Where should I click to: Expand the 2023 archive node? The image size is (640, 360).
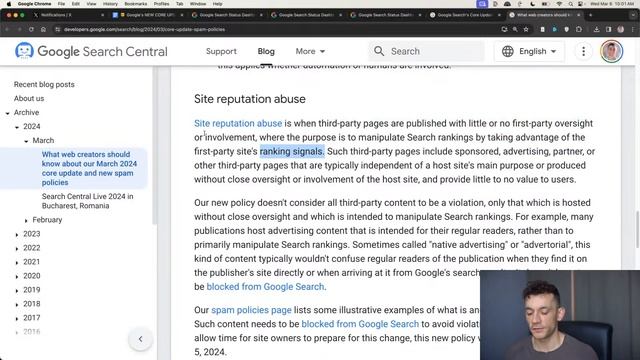pos(17,235)
